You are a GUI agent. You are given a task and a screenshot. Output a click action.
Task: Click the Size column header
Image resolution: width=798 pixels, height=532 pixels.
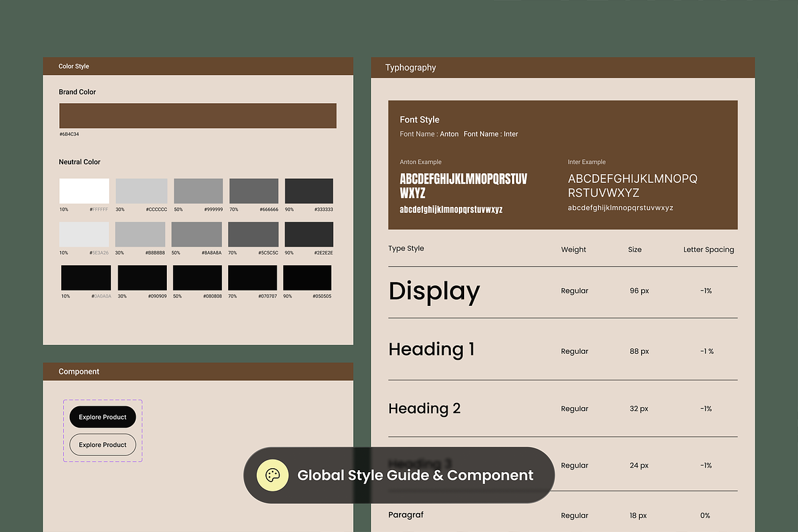click(635, 250)
